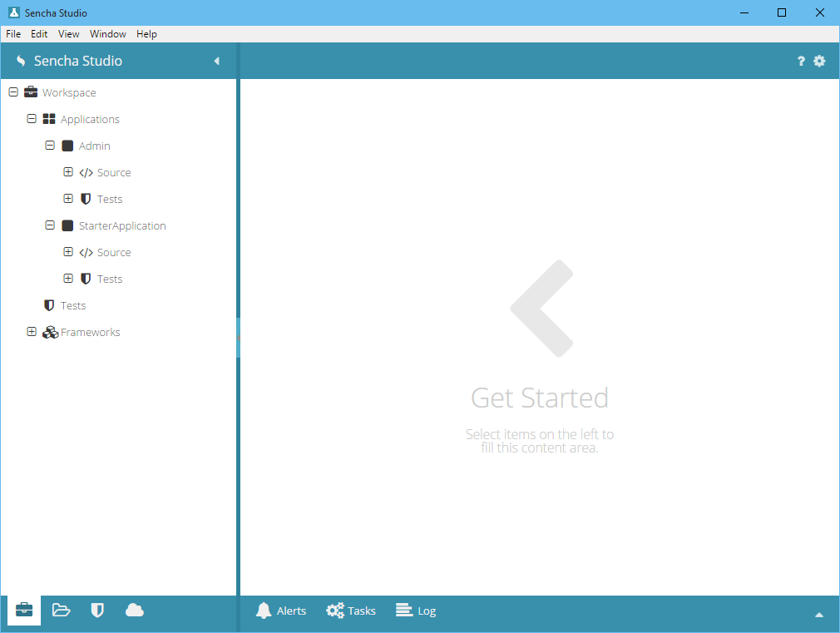
Task: Expand the Tests node under Admin
Action: (68, 198)
